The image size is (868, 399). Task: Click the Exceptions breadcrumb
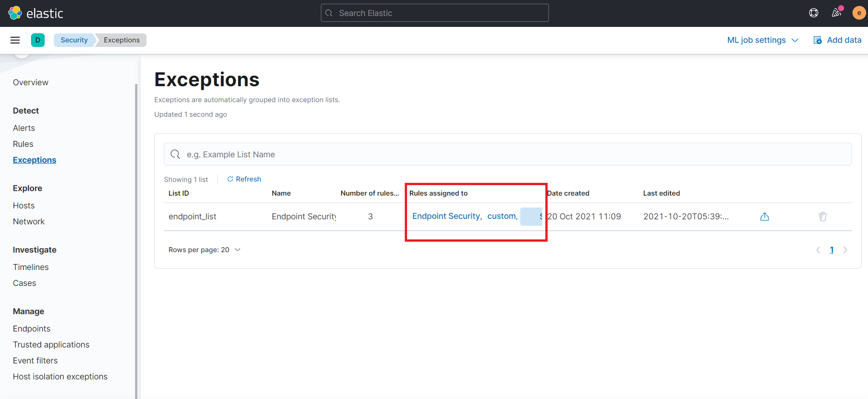pos(121,40)
